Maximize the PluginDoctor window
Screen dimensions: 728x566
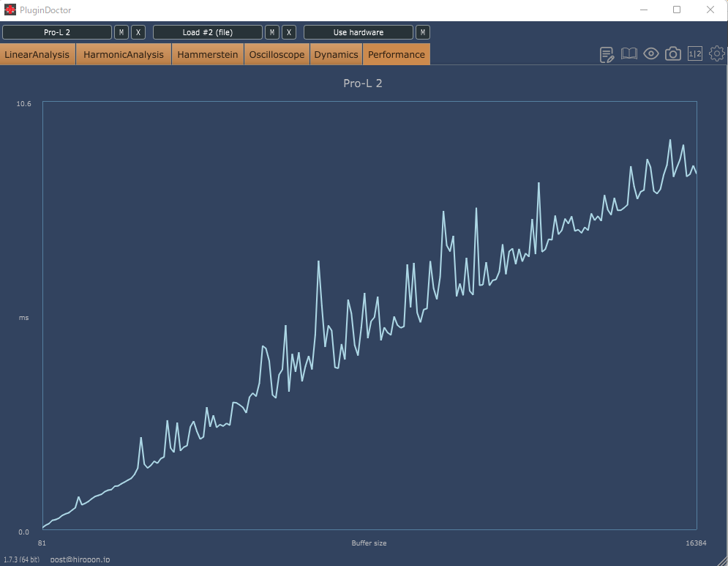pos(677,10)
